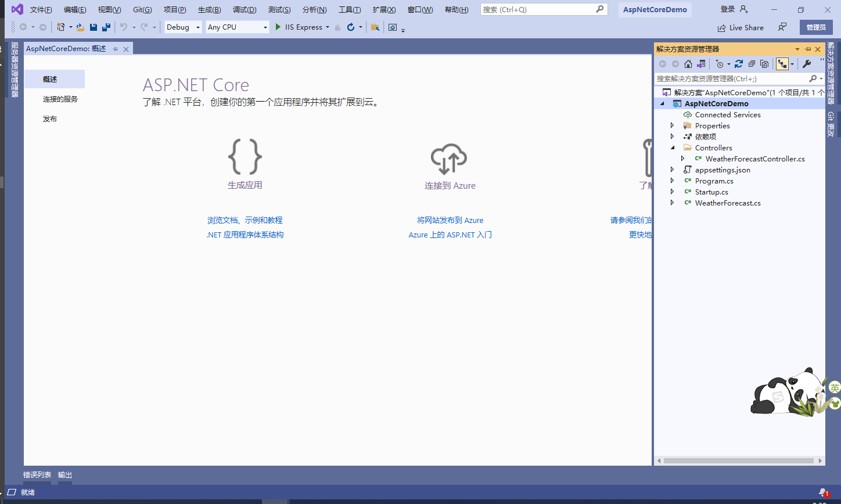This screenshot has width=841, height=504.
Task: Click the Find in Files folder icon
Action: [x=375, y=27]
